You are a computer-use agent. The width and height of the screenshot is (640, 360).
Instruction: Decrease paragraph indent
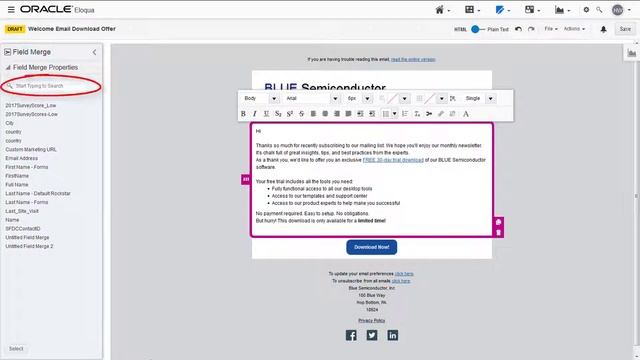[x=360, y=114]
